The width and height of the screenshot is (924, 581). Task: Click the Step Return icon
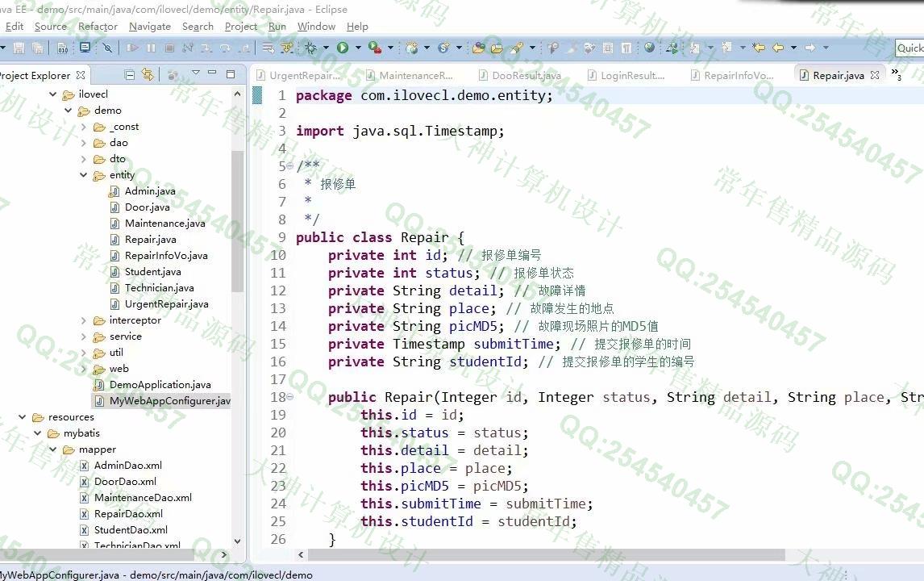tap(244, 48)
